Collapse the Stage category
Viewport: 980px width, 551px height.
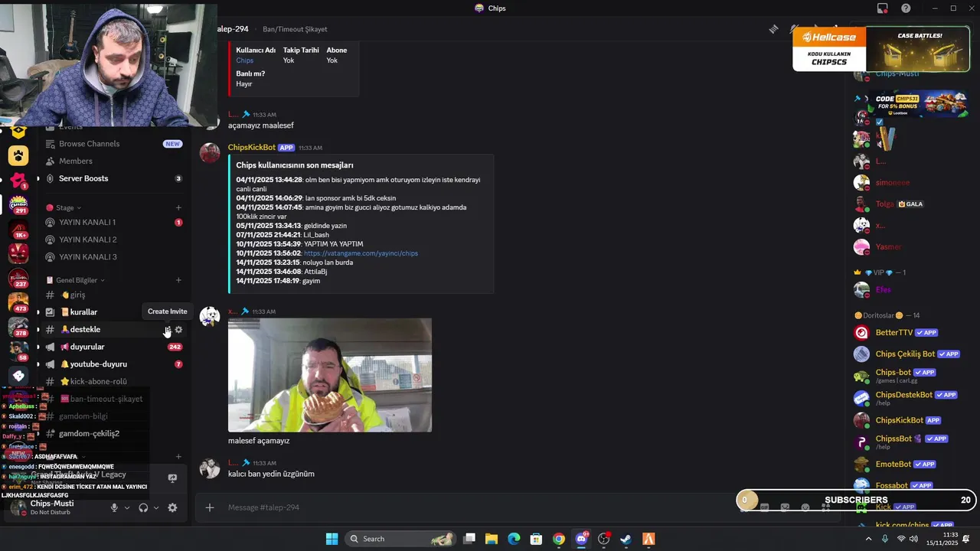click(64, 207)
